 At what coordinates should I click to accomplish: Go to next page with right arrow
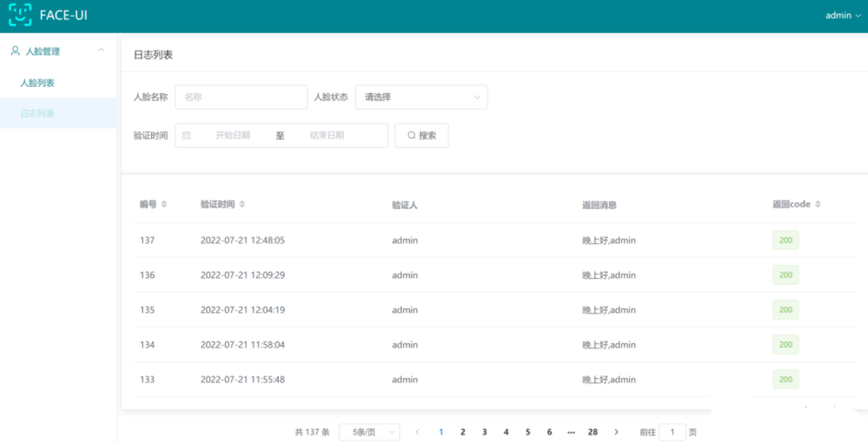[616, 432]
